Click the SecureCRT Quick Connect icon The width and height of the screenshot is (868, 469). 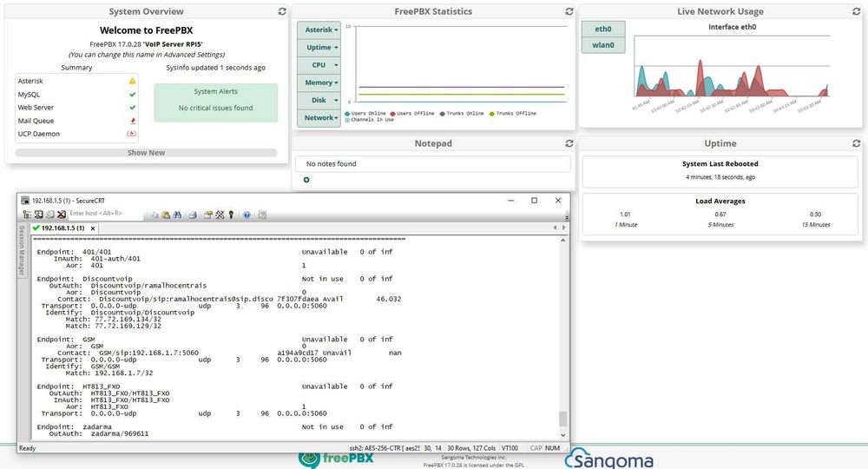click(x=39, y=215)
